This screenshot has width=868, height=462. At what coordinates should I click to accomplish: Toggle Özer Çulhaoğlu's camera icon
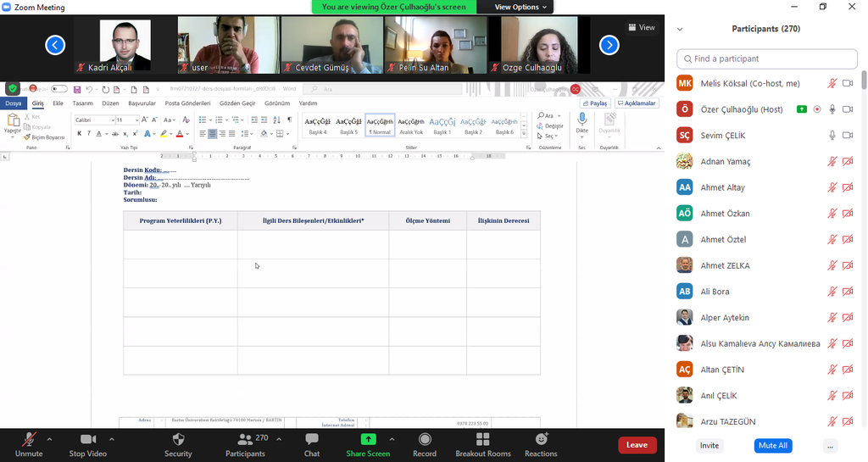(x=848, y=109)
